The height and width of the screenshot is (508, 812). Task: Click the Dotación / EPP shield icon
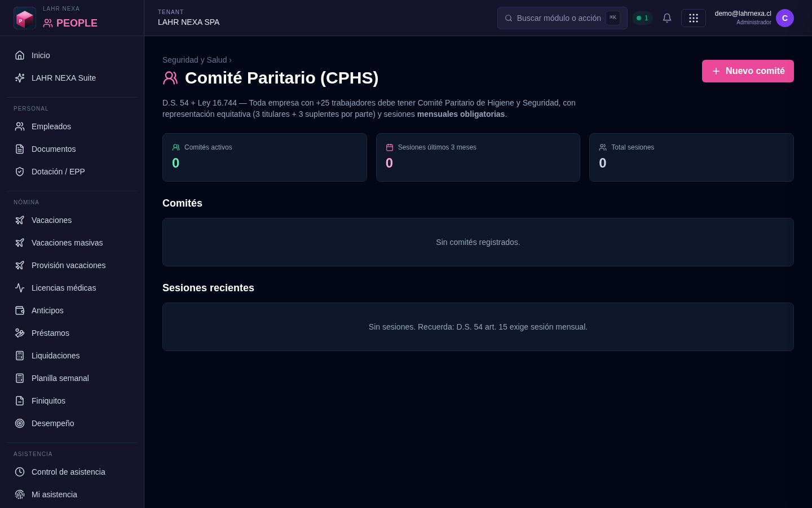20,172
